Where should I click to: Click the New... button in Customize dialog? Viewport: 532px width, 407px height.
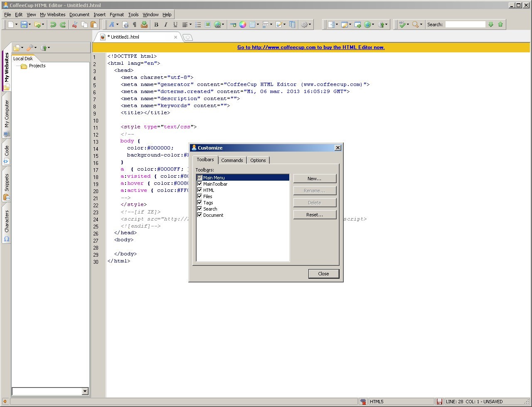click(x=315, y=179)
